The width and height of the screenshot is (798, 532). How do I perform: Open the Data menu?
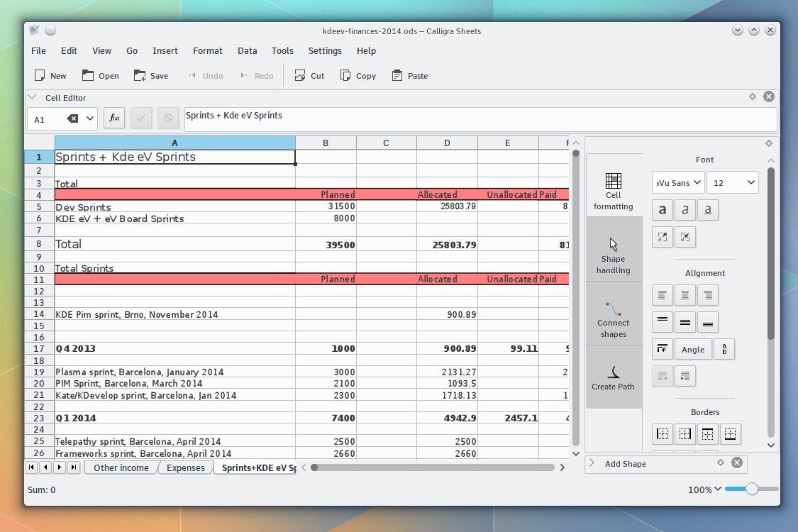pos(248,50)
